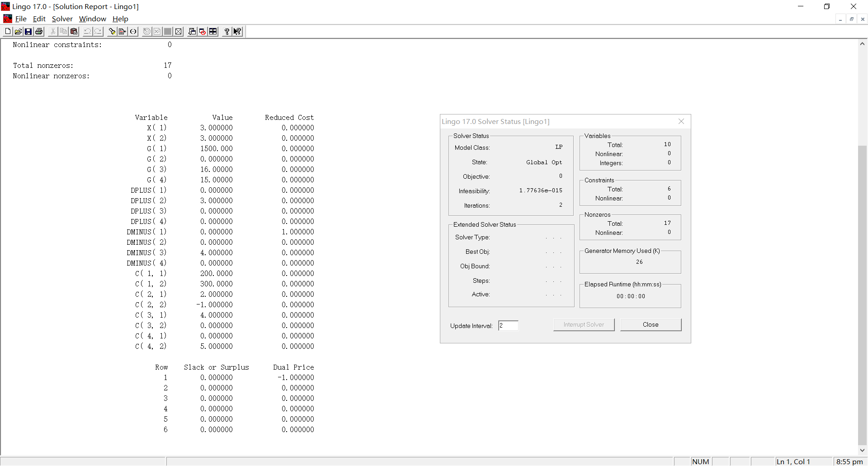
Task: Close the Solver Status dialog via Close button
Action: (651, 325)
